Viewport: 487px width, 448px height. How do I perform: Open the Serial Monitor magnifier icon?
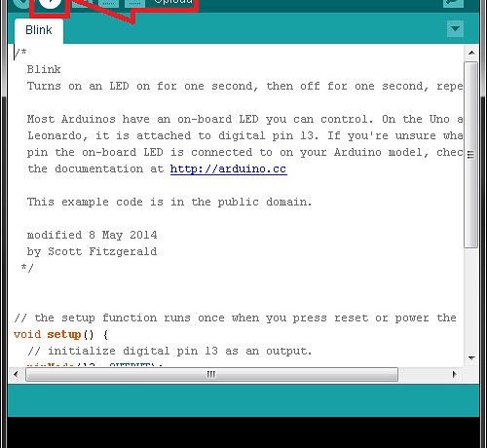coord(453,3)
